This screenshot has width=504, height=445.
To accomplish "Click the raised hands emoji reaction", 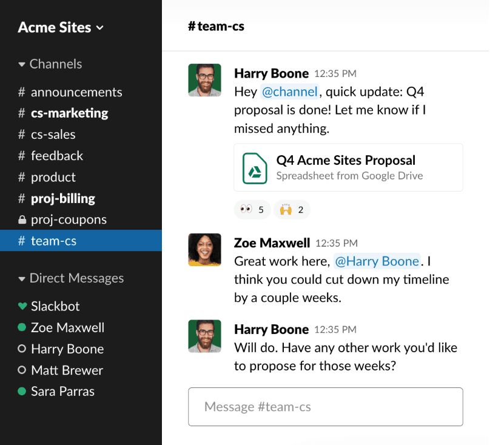I will (x=292, y=210).
